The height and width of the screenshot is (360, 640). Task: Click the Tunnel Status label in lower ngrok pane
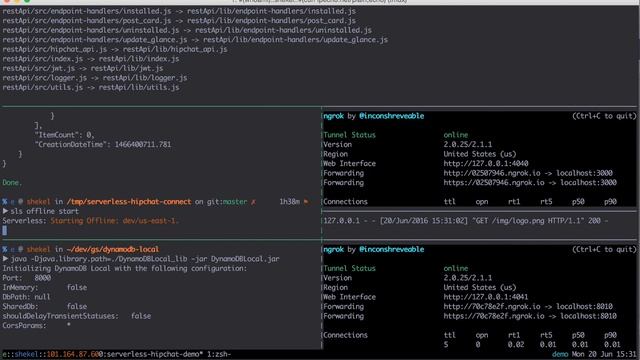coord(349,269)
